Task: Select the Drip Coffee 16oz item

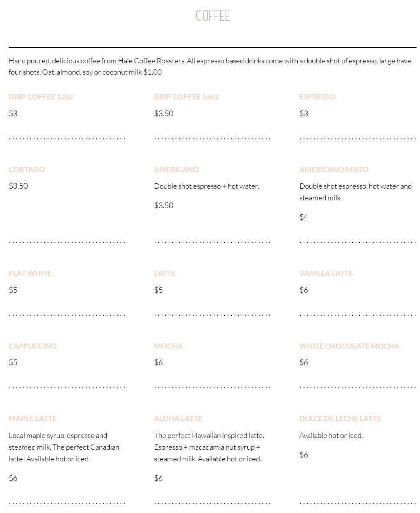Action: [x=186, y=97]
